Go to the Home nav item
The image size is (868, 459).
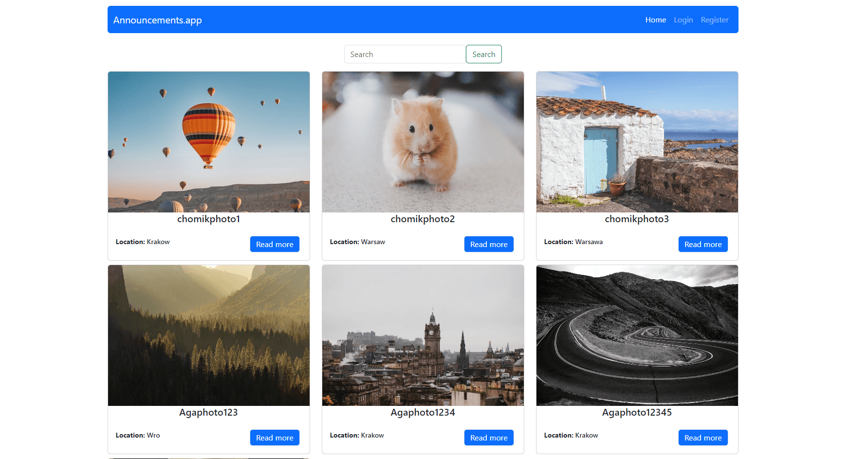655,20
